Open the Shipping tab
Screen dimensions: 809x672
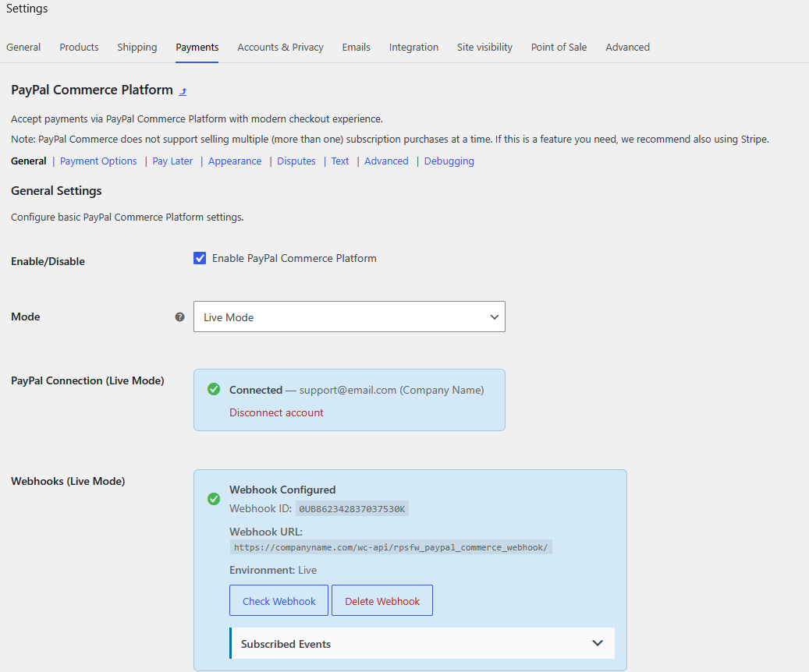[x=137, y=47]
